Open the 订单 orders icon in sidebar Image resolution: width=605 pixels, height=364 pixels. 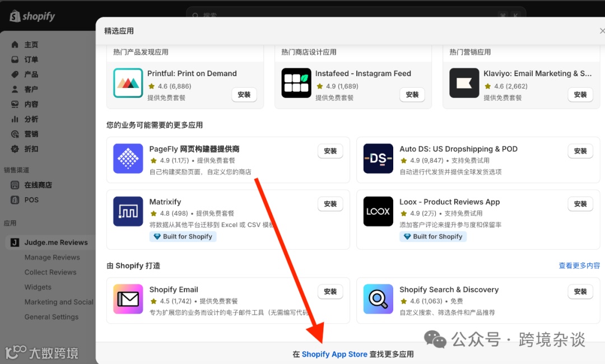(15, 59)
